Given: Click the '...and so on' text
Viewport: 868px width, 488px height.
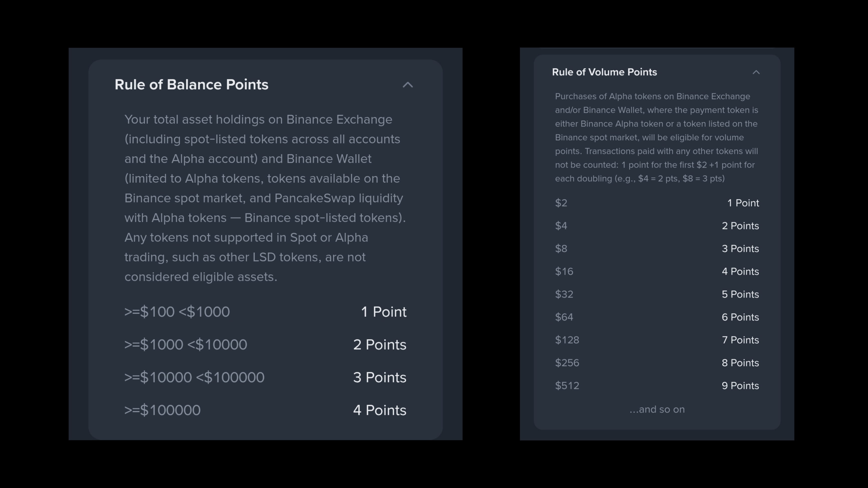Looking at the screenshot, I should [657, 410].
